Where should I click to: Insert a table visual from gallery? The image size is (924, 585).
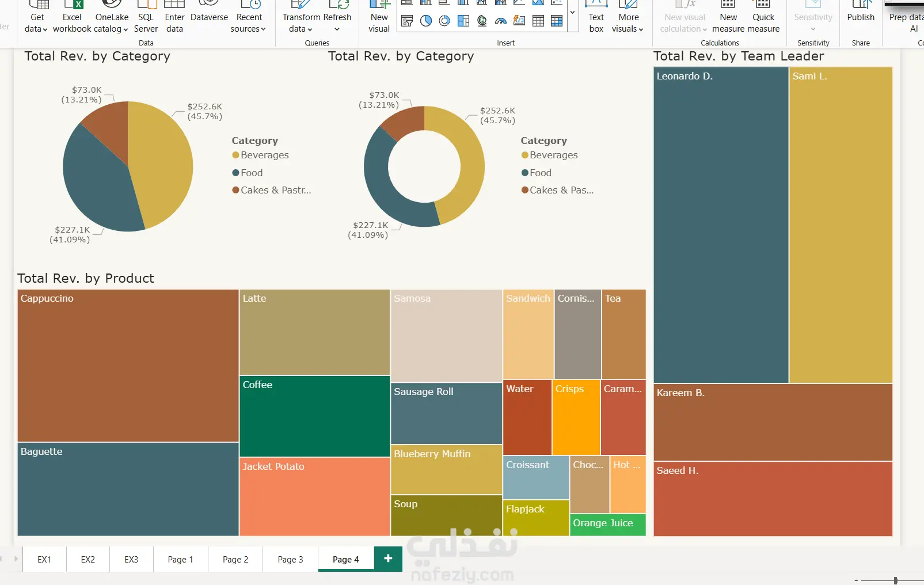click(538, 21)
